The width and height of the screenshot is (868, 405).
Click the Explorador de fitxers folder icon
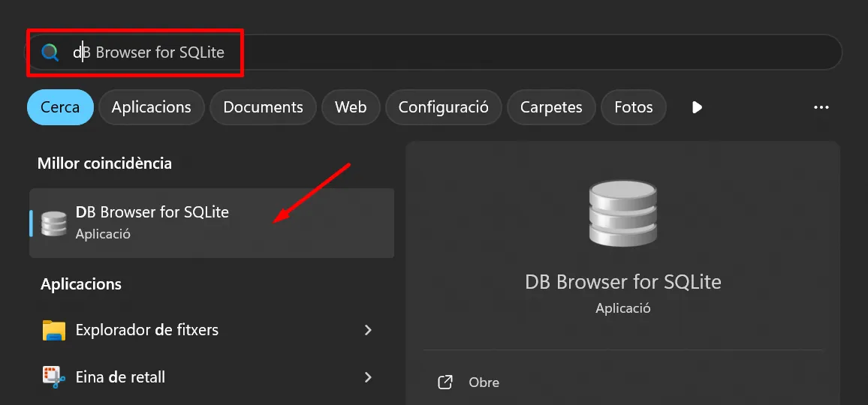(54, 330)
